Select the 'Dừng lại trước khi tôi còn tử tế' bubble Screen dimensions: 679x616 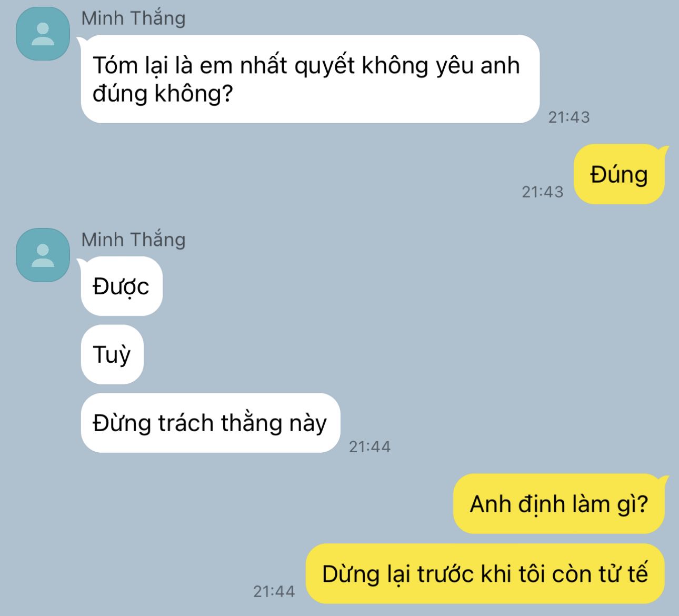point(485,574)
